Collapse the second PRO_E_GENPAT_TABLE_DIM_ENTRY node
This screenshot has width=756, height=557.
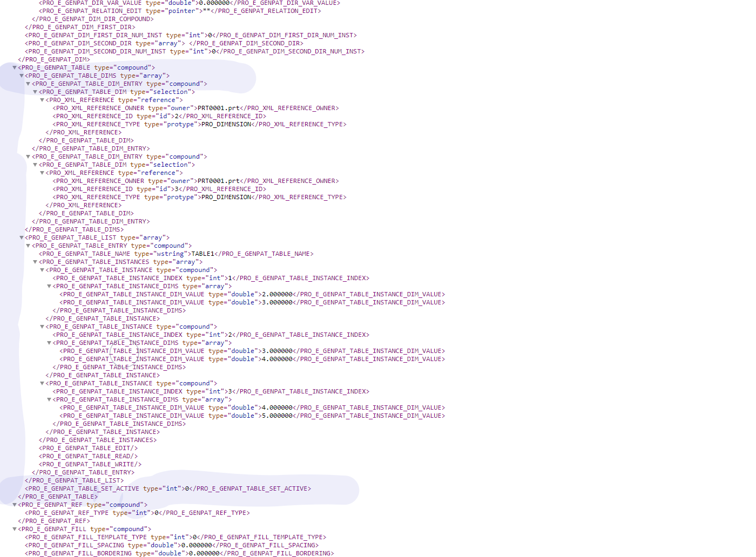pyautogui.click(x=29, y=157)
